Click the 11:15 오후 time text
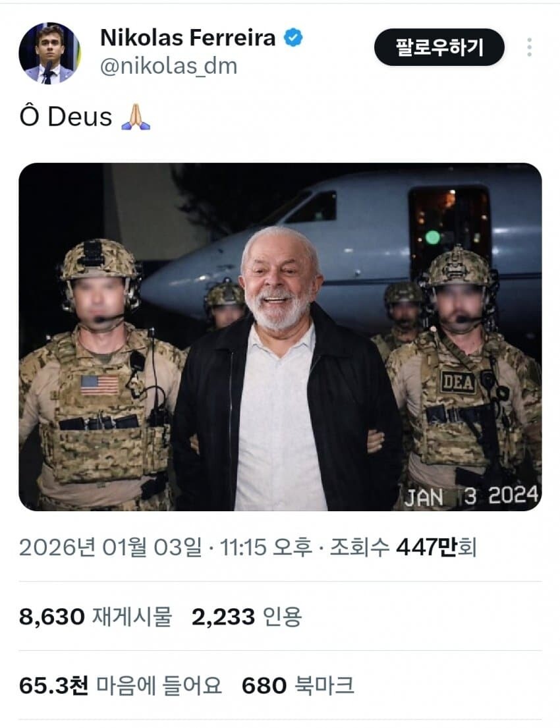Image resolution: width=560 pixels, height=728 pixels. click(266, 547)
